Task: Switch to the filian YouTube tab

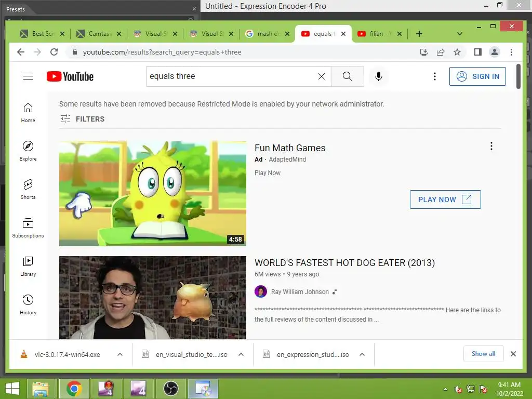Action: tap(379, 34)
